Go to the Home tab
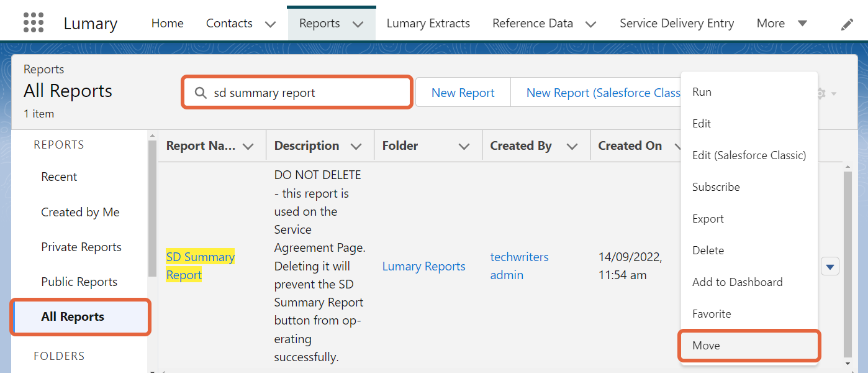Image resolution: width=868 pixels, height=373 pixels. [x=168, y=24]
